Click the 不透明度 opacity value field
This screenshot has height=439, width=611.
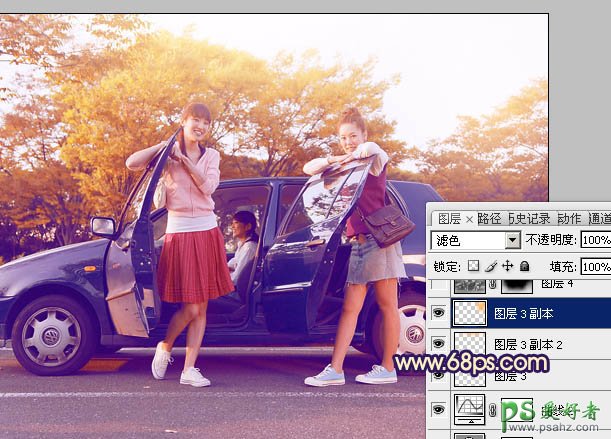(596, 241)
